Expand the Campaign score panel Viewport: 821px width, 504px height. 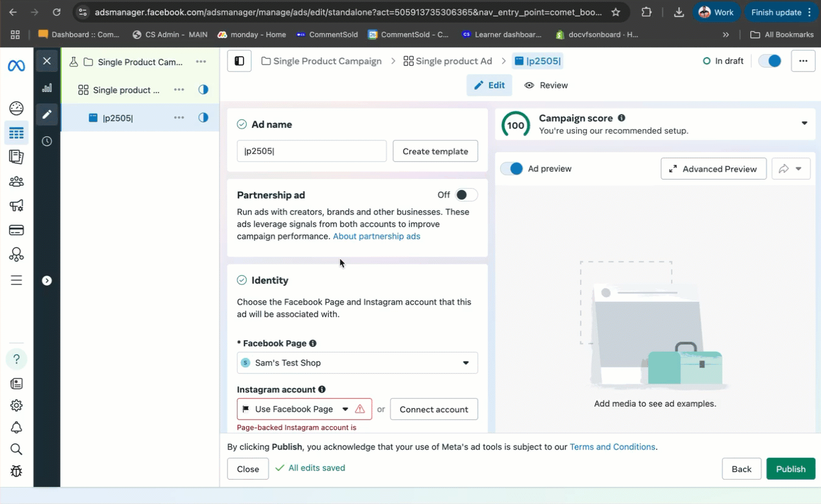click(x=804, y=124)
